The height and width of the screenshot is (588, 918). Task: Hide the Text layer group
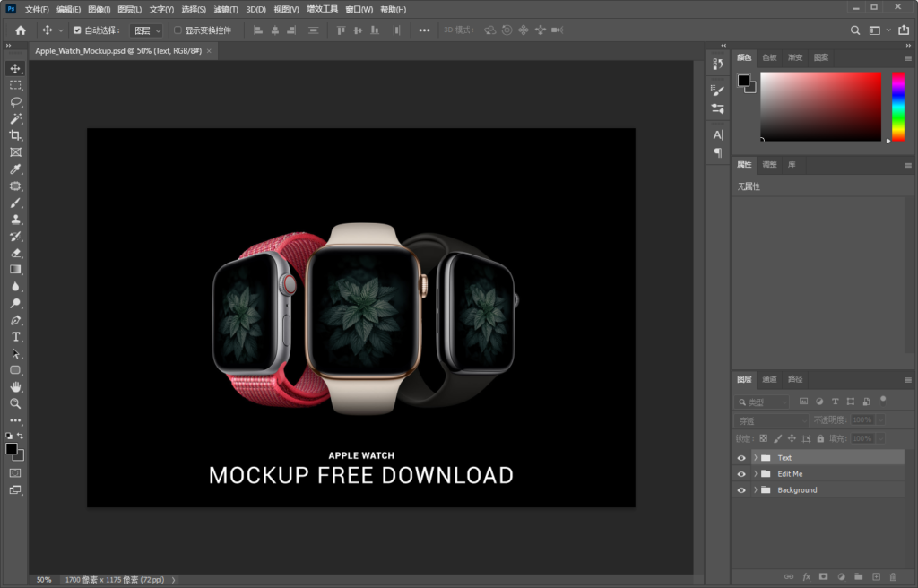(x=741, y=458)
